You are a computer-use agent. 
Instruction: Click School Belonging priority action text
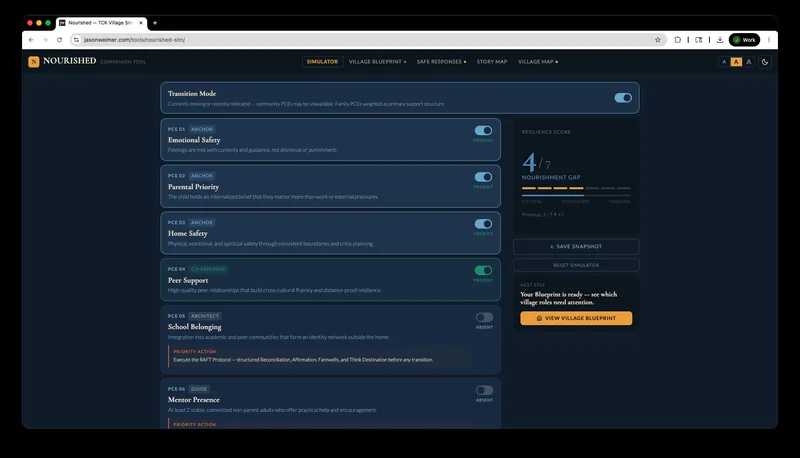click(303, 360)
